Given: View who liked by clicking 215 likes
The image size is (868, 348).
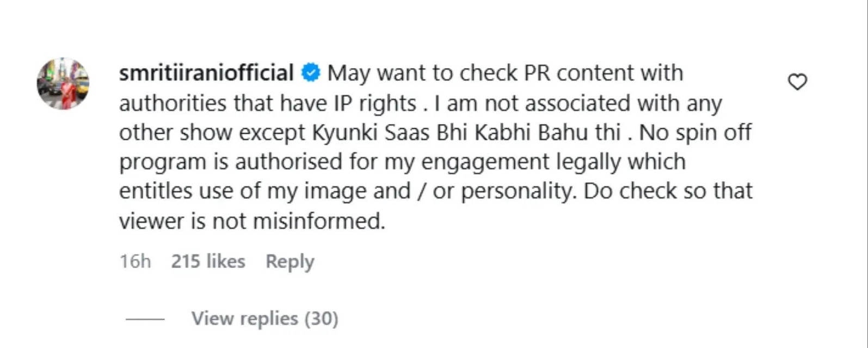Looking at the screenshot, I should point(208,261).
